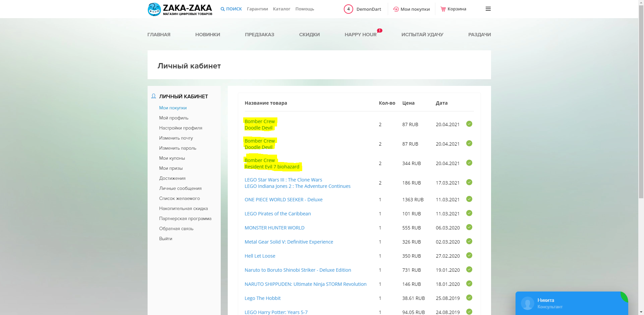Screen dimensions: 644x315
Task: Click the status checkmark for ONE PIECE WORLD SEEKER
Action: coord(469,199)
